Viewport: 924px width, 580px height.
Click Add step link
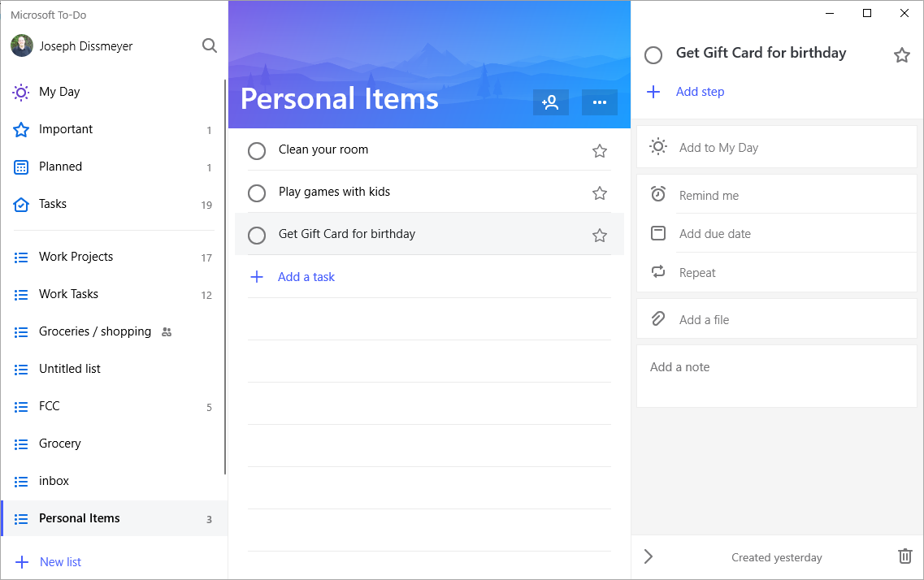(700, 92)
